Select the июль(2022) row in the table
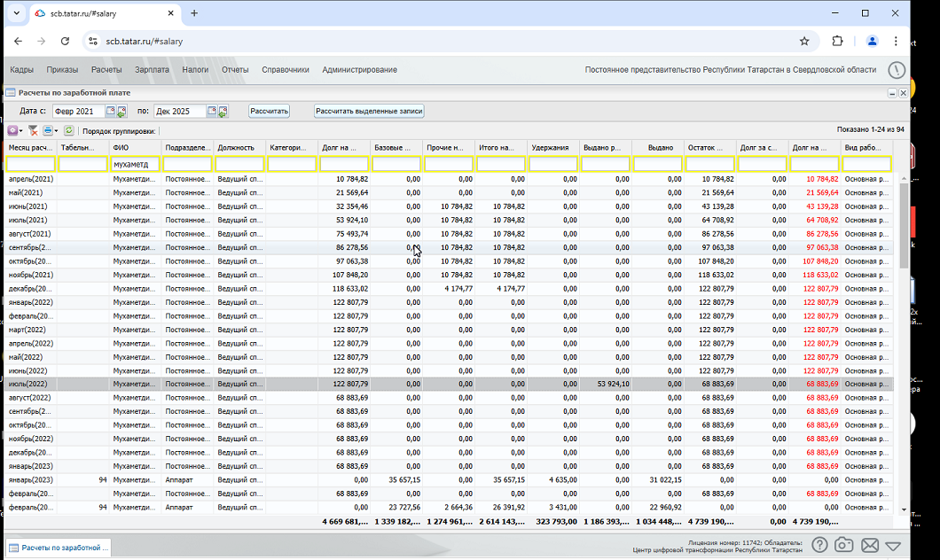Image resolution: width=940 pixels, height=560 pixels. point(449,384)
